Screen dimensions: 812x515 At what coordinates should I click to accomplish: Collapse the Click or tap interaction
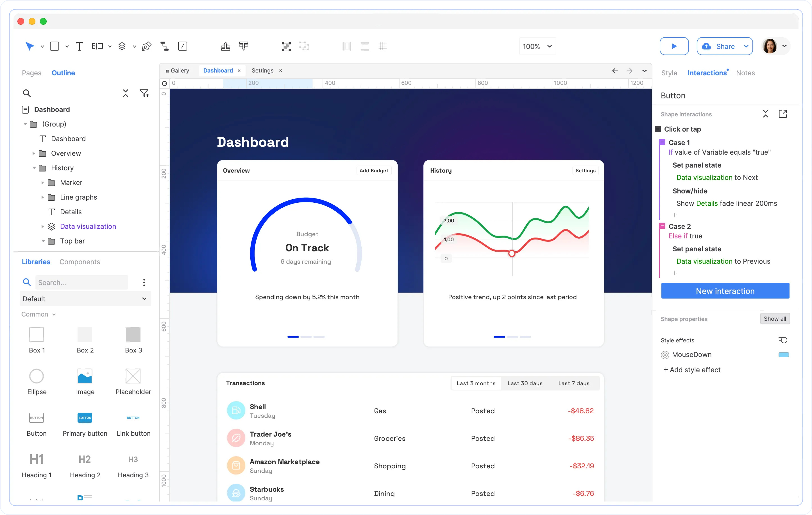click(x=657, y=129)
